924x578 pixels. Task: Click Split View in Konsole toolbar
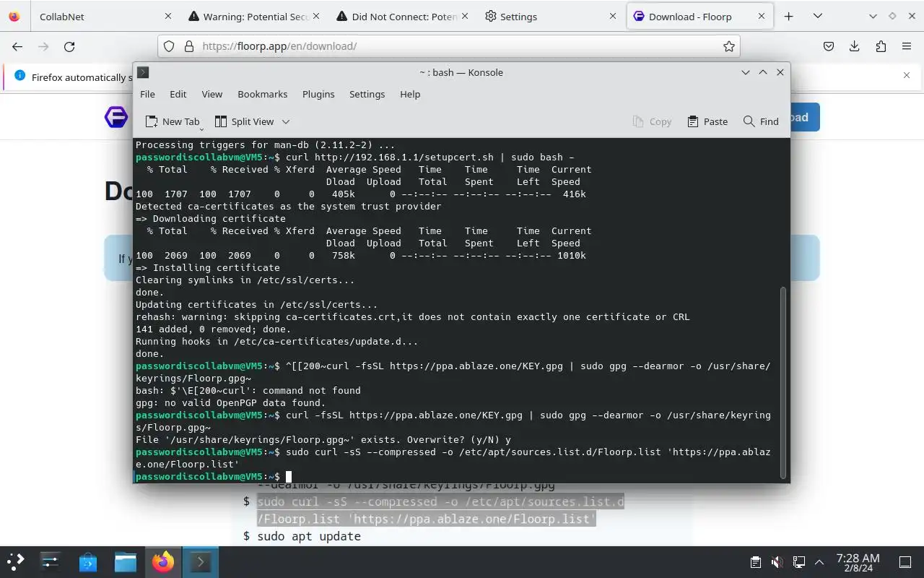245,121
